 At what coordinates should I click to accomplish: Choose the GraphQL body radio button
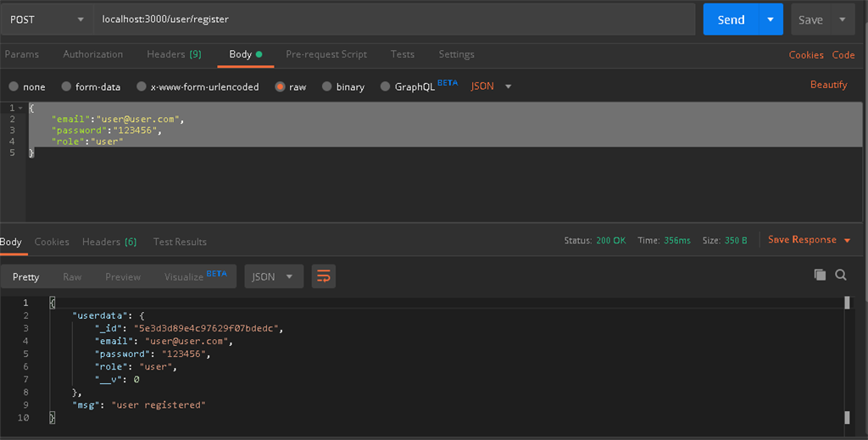(386, 86)
